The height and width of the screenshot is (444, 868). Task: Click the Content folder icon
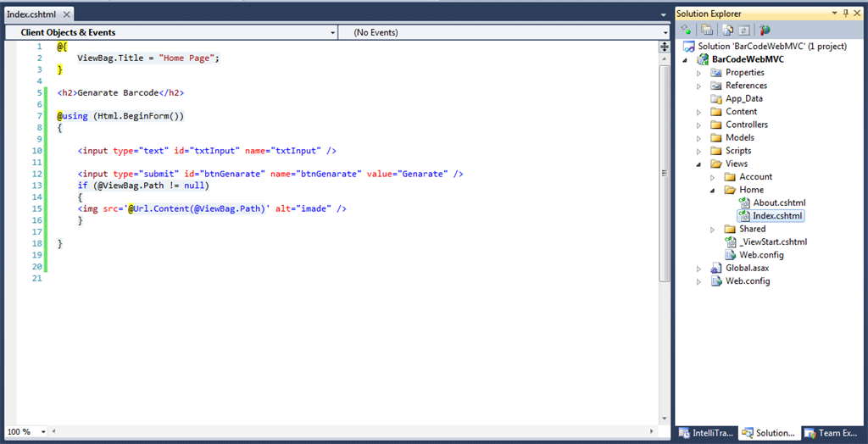point(716,111)
